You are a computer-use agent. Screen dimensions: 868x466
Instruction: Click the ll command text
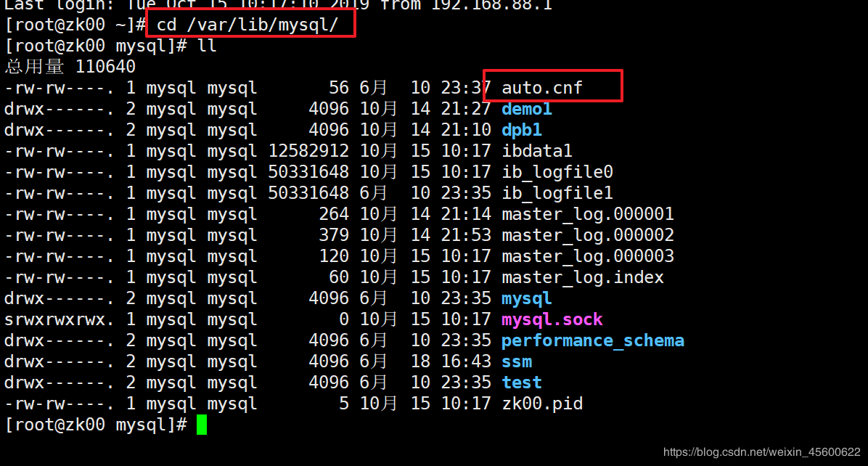[207, 46]
